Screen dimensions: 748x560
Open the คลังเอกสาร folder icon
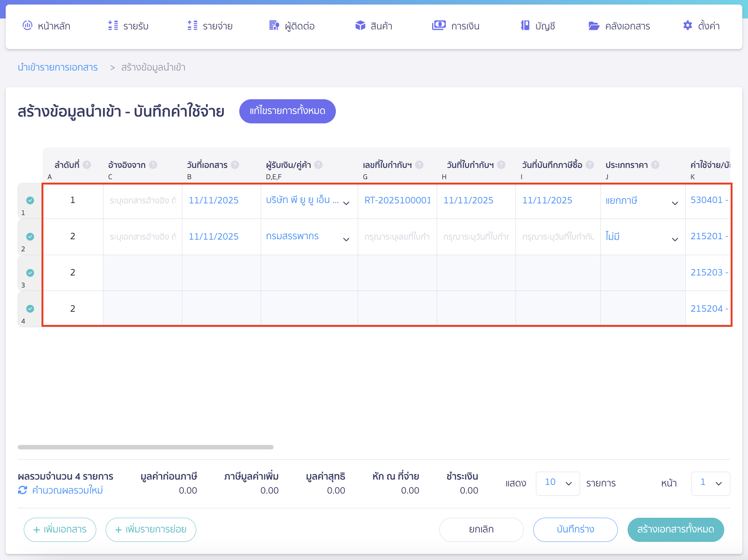tap(594, 26)
